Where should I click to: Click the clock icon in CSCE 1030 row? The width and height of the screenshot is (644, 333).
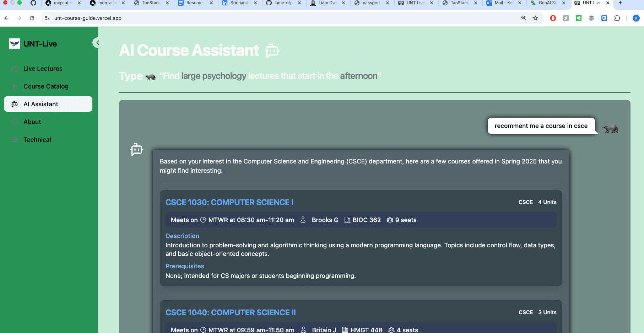tap(203, 220)
